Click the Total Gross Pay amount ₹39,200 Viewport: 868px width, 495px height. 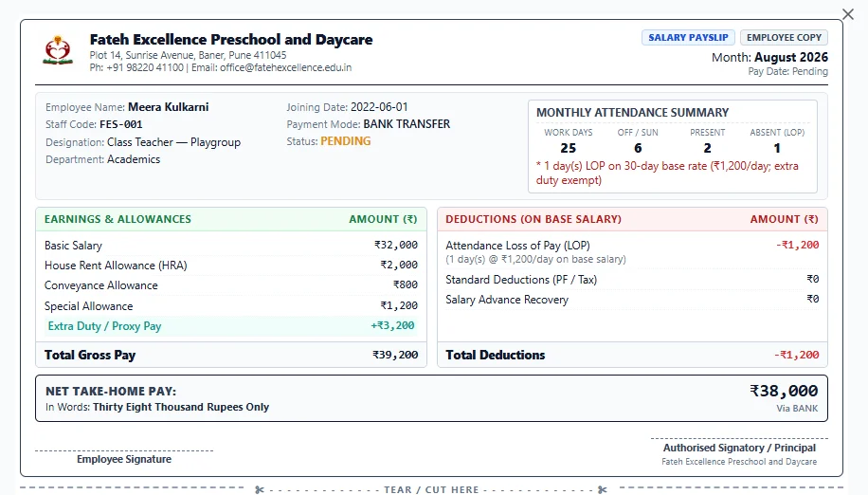click(x=395, y=355)
